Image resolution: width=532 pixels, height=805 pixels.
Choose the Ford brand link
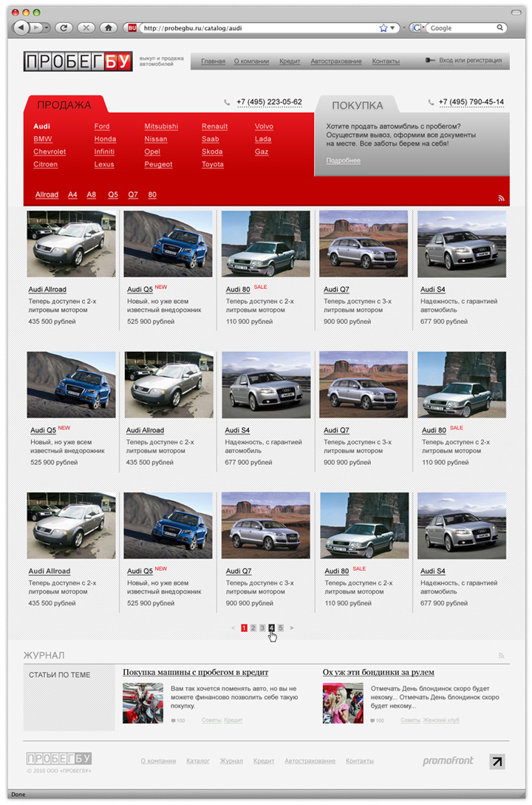[x=101, y=126]
